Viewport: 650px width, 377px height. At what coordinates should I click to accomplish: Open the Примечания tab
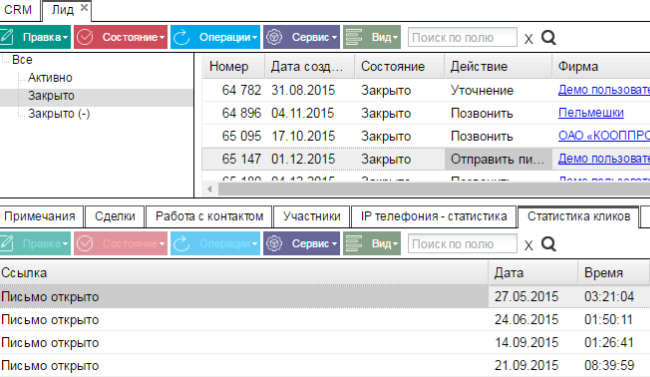coord(40,216)
